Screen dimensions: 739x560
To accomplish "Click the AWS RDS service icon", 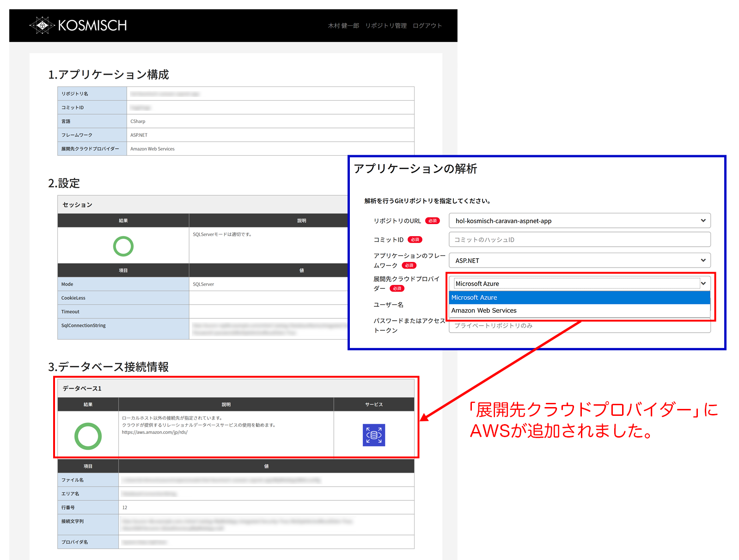I will coord(374,435).
